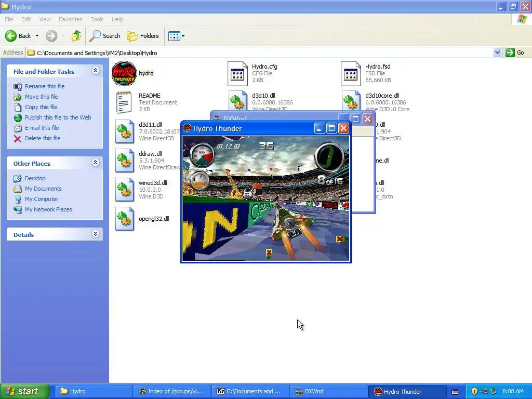Select the wined3d.dll file icon

click(124, 190)
